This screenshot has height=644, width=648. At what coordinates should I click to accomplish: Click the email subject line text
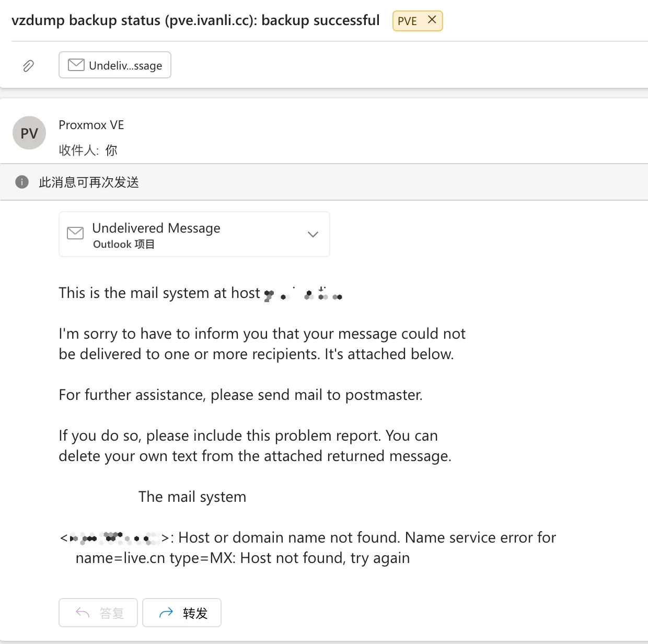(x=195, y=20)
